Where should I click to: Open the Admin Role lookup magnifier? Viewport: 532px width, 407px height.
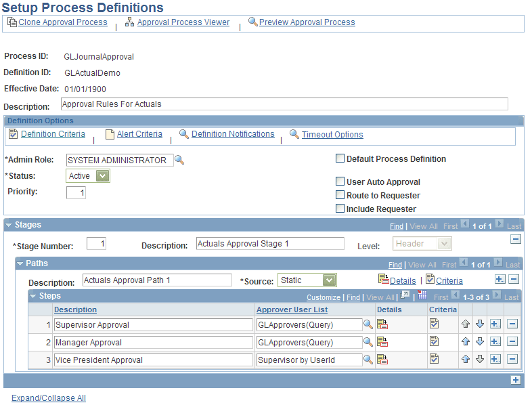click(x=179, y=160)
